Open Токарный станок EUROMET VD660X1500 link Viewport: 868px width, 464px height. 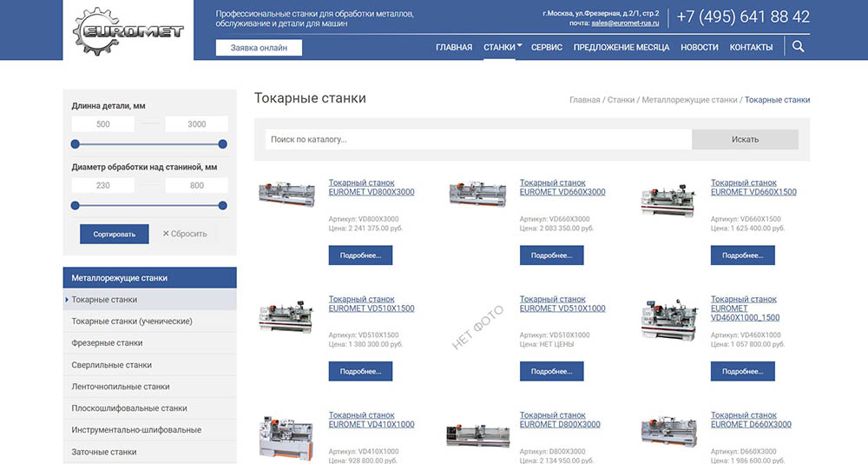coord(753,188)
